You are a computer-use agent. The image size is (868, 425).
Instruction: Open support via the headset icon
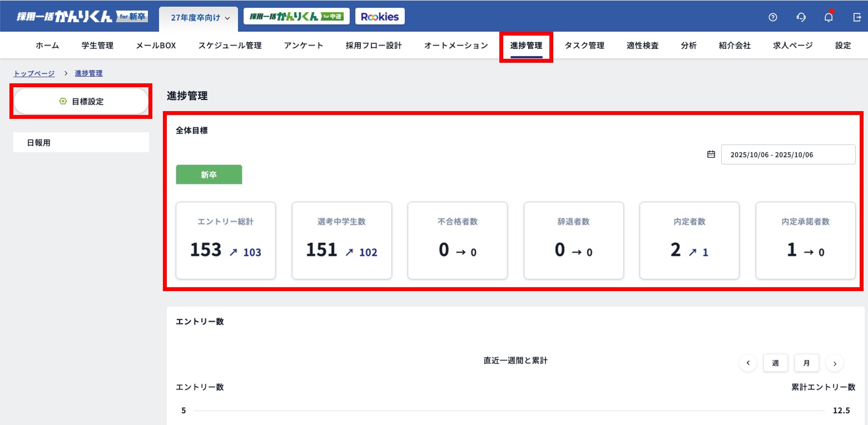click(801, 17)
